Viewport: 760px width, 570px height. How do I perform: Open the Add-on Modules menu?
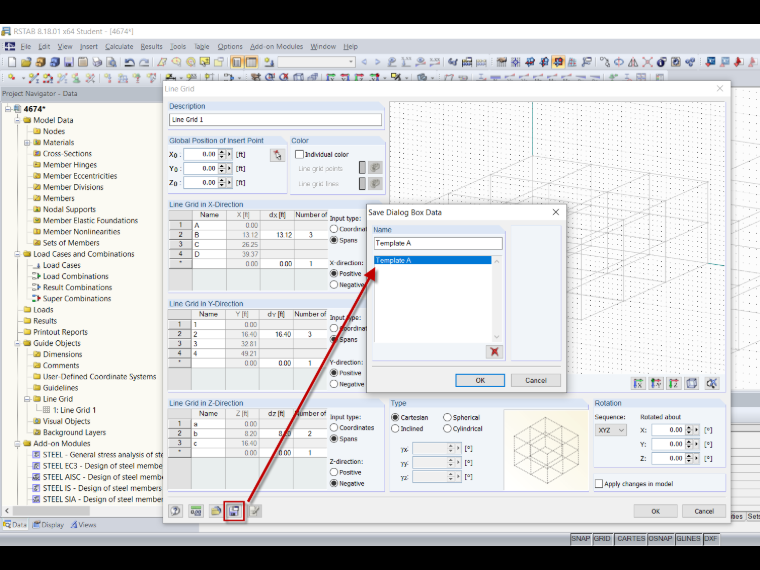point(276,47)
